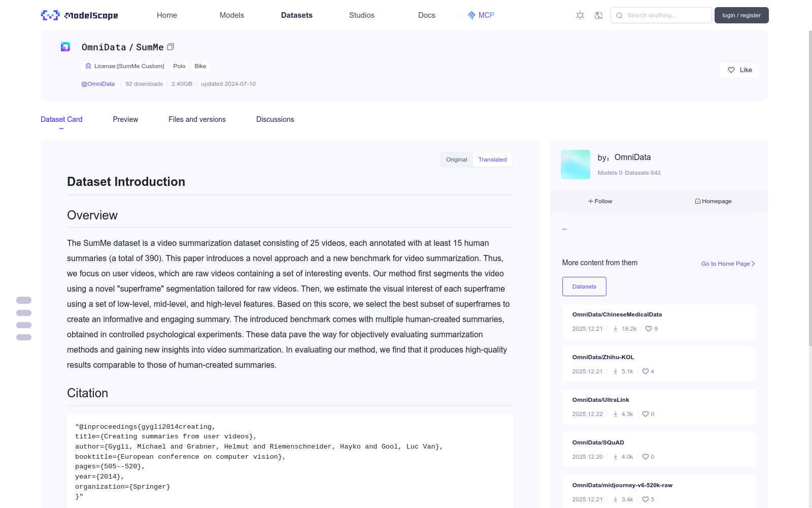Click the Polo tag
Image resolution: width=812 pixels, height=508 pixels.
(x=179, y=66)
